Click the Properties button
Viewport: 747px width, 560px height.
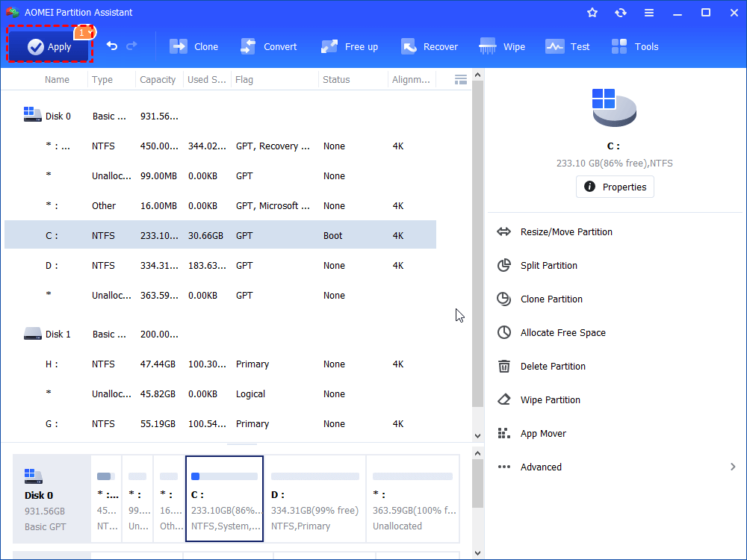coord(615,187)
